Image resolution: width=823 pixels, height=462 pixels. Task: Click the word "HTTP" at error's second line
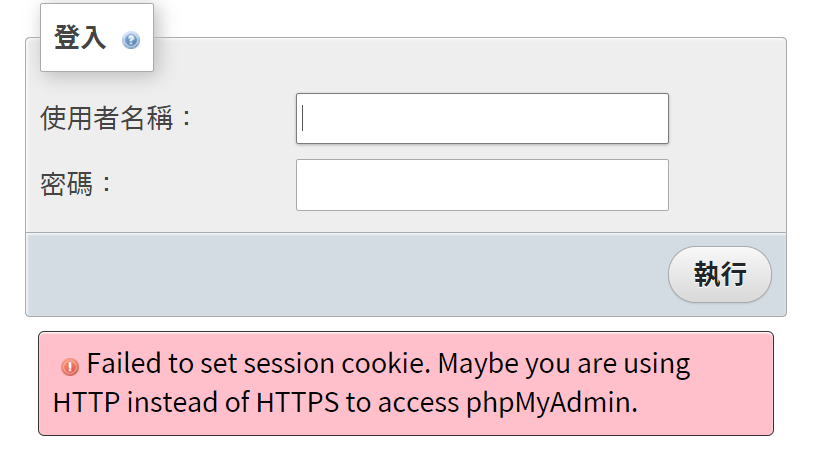pos(87,403)
